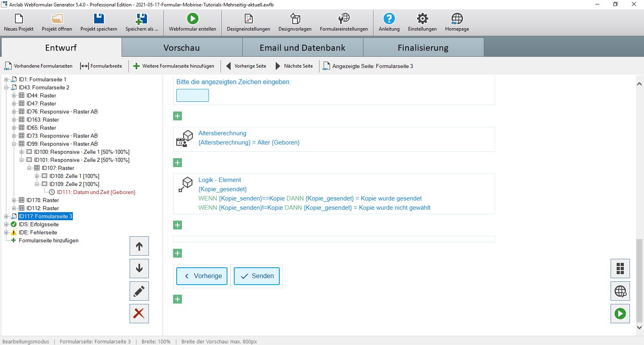Image resolution: width=644 pixels, height=345 pixels.
Task: Click the grid view button on right side
Action: (x=620, y=269)
